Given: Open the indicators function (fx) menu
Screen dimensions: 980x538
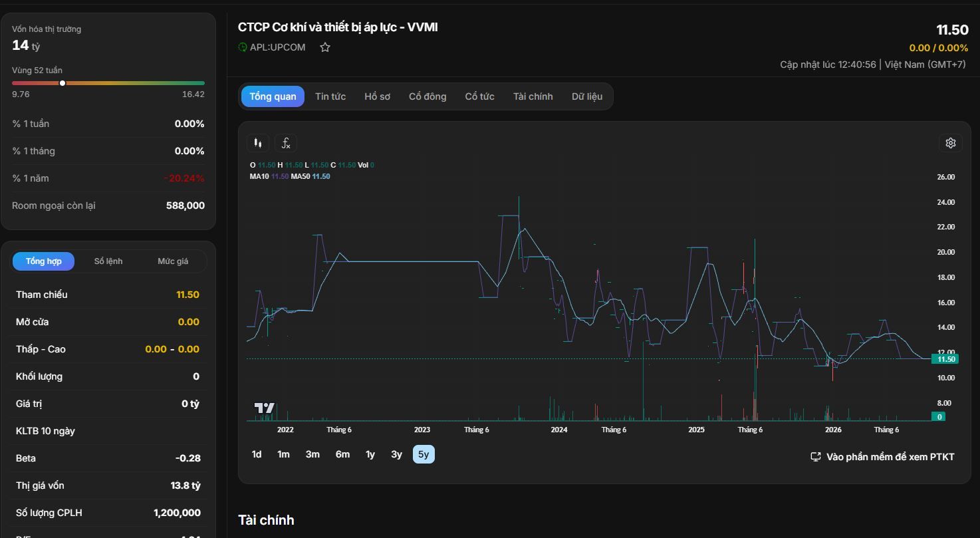Looking at the screenshot, I should pos(286,143).
